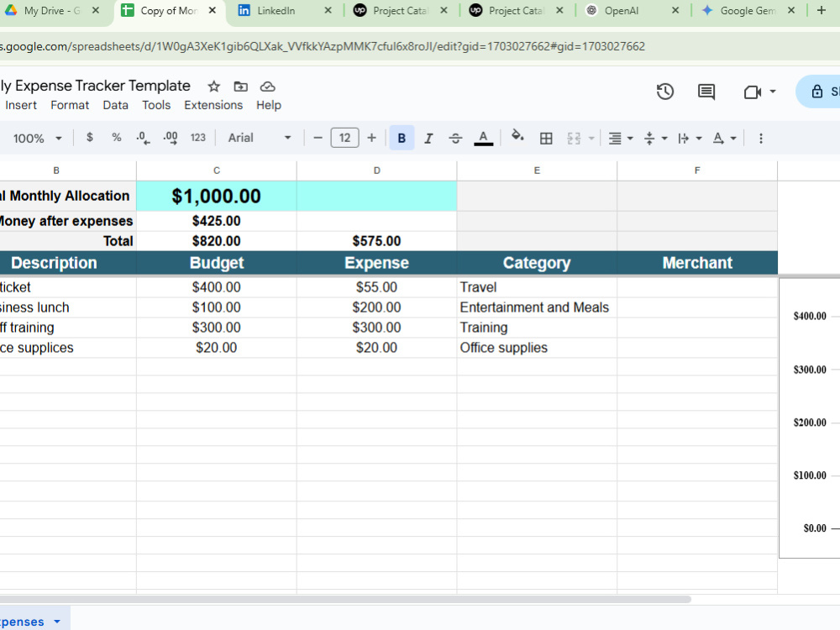840x630 pixels.
Task: Open a new browser tab
Action: 822,10
